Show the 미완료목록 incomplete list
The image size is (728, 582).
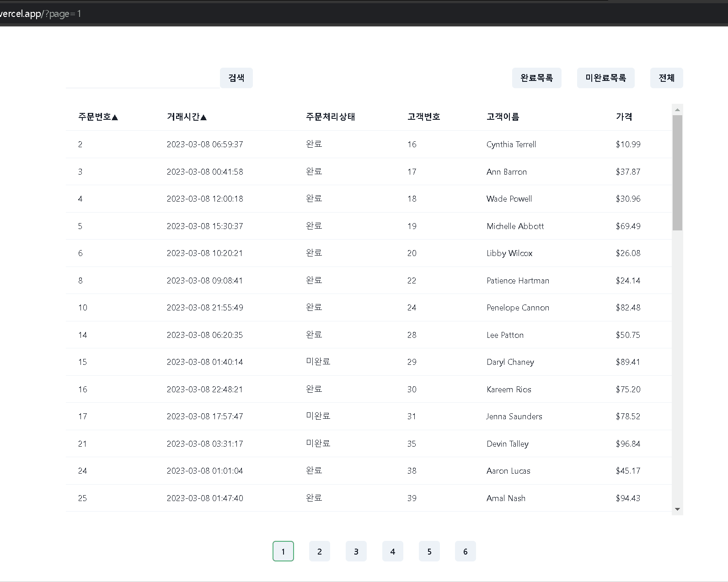(x=605, y=78)
